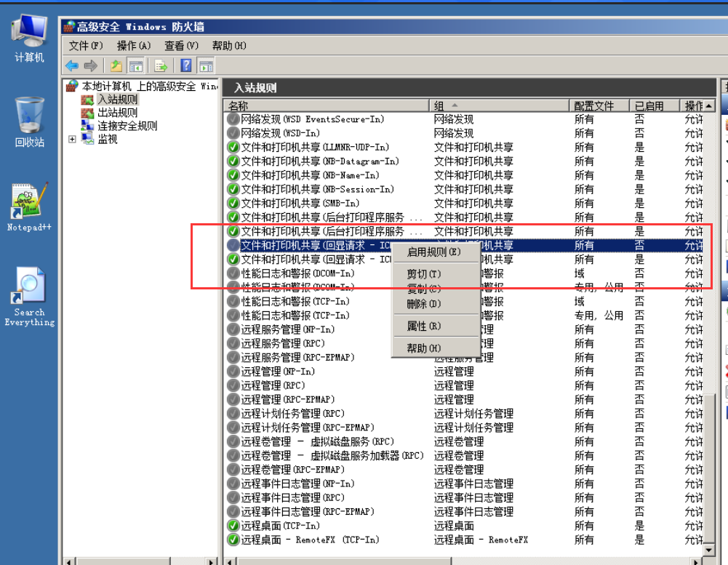
Task: Click tree pane horizontal scrollbar right arrow
Action: click(x=211, y=562)
